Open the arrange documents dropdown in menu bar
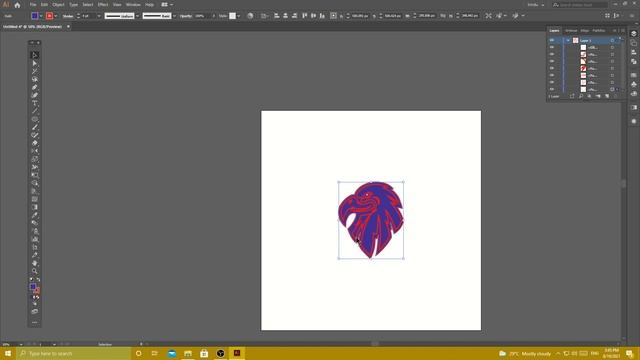Image resolution: width=640 pixels, height=360 pixels. (x=167, y=4)
